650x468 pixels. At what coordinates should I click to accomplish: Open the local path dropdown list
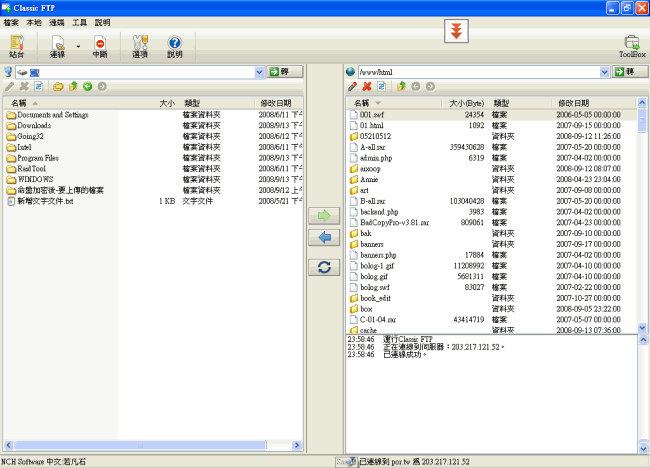(x=258, y=72)
